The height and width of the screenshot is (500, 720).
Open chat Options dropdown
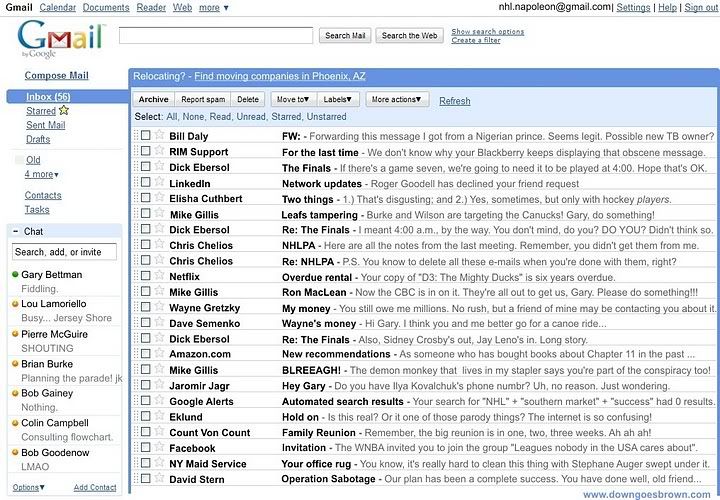click(28, 487)
